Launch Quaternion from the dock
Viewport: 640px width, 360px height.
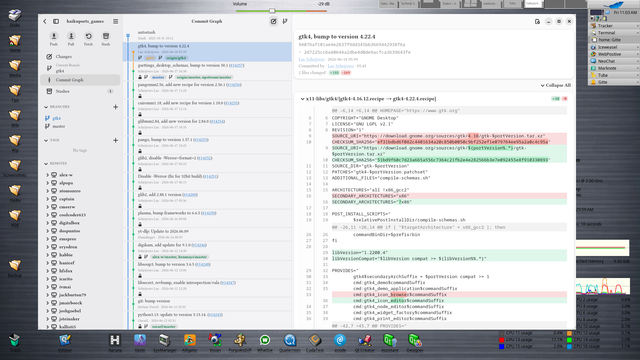tap(290, 342)
